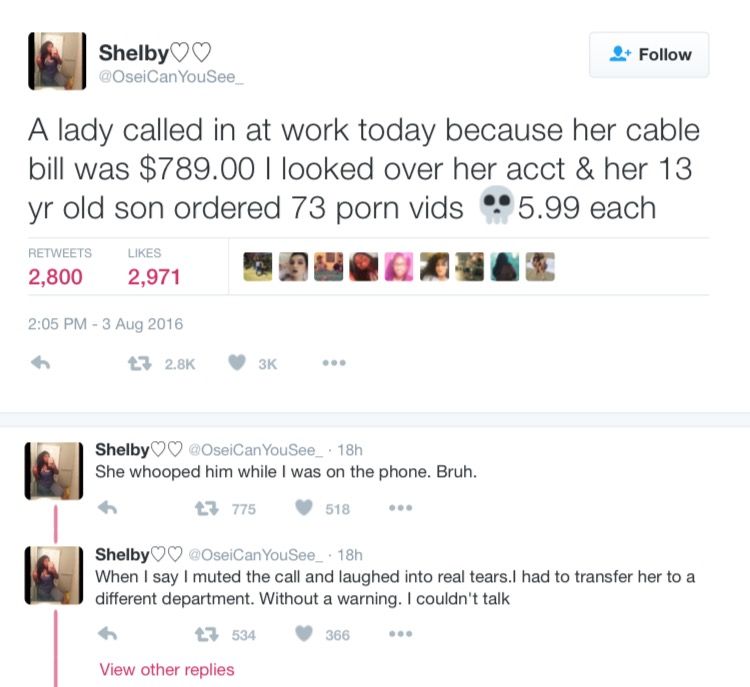Open more options on 'muted the call' reply
The height and width of the screenshot is (687, 750).
click(x=401, y=634)
